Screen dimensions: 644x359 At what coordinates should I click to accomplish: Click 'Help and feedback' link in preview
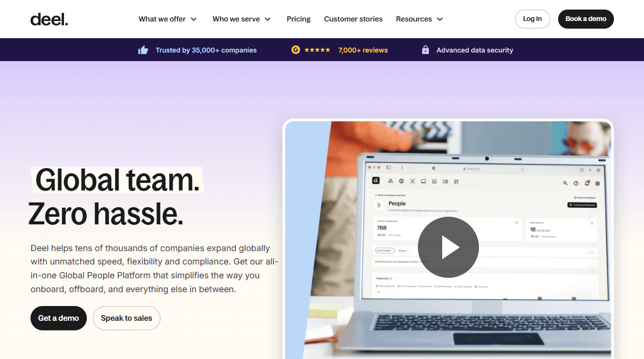click(584, 198)
